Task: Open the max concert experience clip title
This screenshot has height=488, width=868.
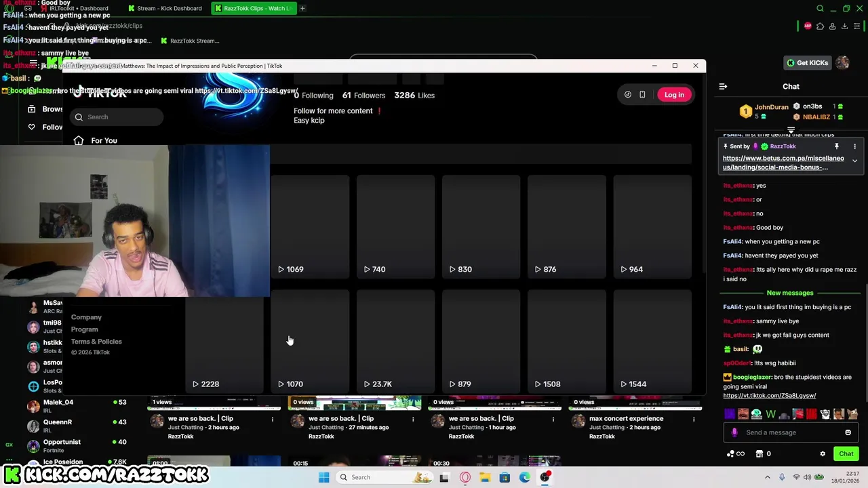Action: point(626,419)
